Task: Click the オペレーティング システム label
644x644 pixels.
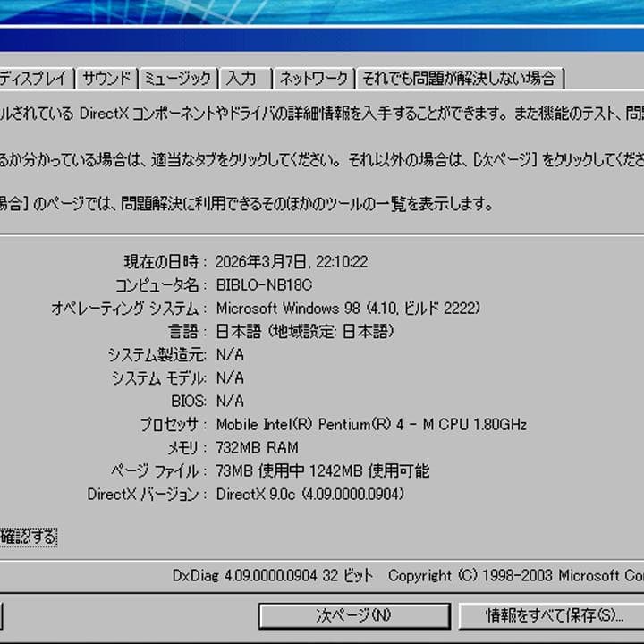Action: [x=129, y=308]
